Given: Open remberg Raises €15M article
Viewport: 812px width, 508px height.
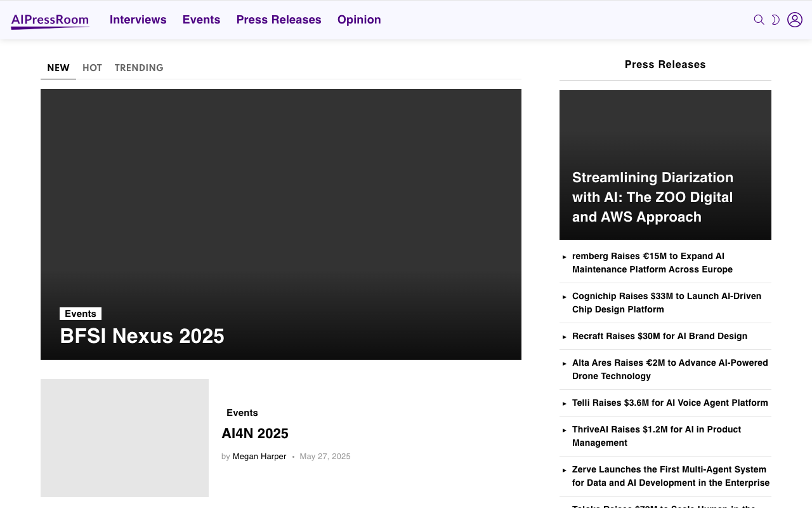Looking at the screenshot, I should (x=652, y=263).
